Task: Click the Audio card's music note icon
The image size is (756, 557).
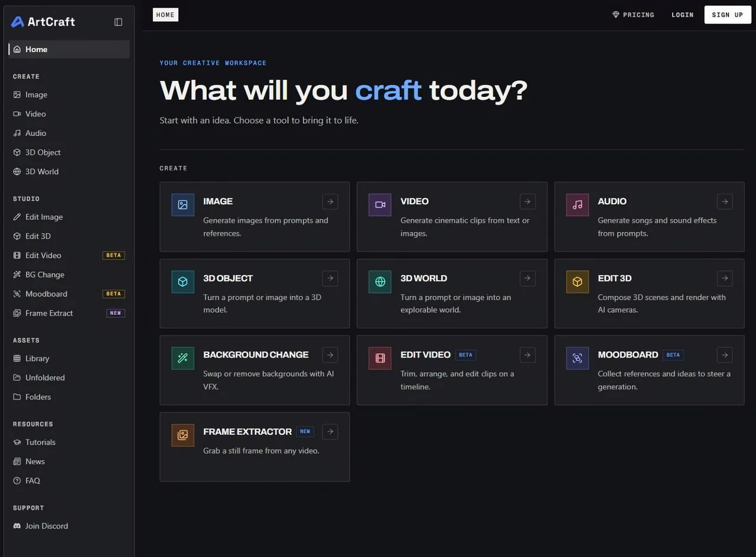Action: (577, 205)
